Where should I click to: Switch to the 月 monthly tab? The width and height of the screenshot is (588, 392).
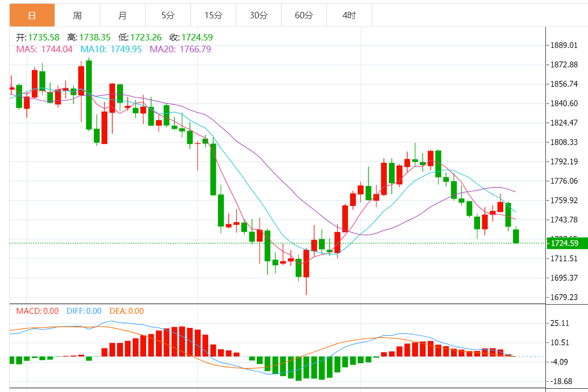tap(122, 15)
